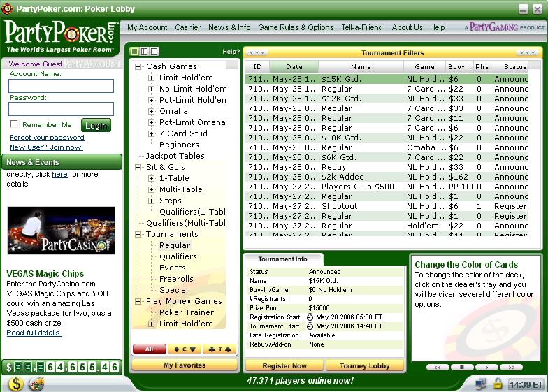Sort tournaments by Buy-in column header
Image resolution: width=548 pixels, height=392 pixels.
point(459,67)
